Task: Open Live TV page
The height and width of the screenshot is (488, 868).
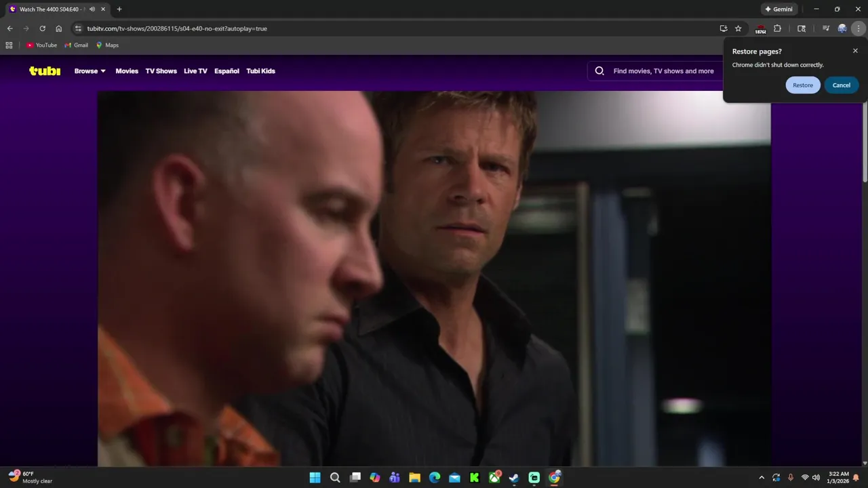Action: [x=195, y=70]
